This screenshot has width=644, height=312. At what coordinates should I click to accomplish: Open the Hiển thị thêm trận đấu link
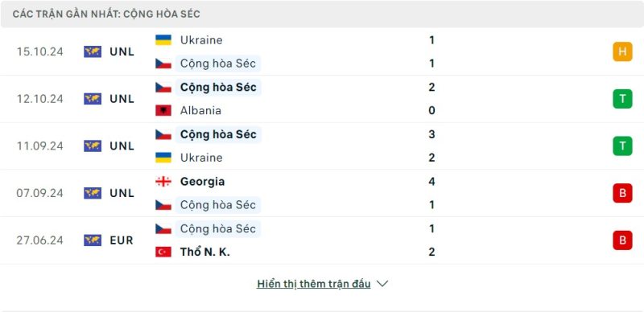(x=313, y=284)
